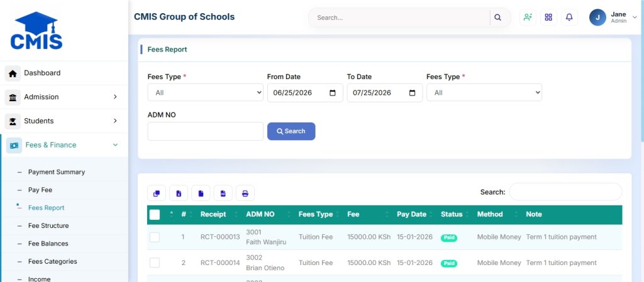Open the first Fees Type dropdown

point(206,92)
